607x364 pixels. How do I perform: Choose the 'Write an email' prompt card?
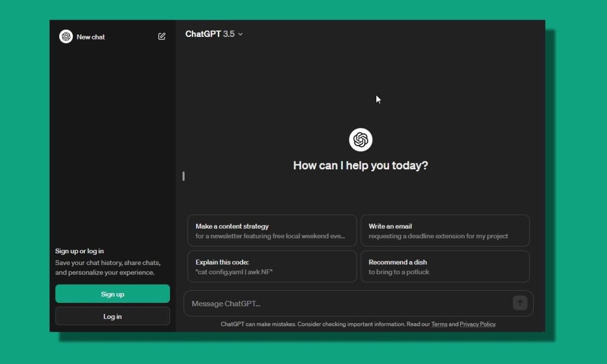445,231
